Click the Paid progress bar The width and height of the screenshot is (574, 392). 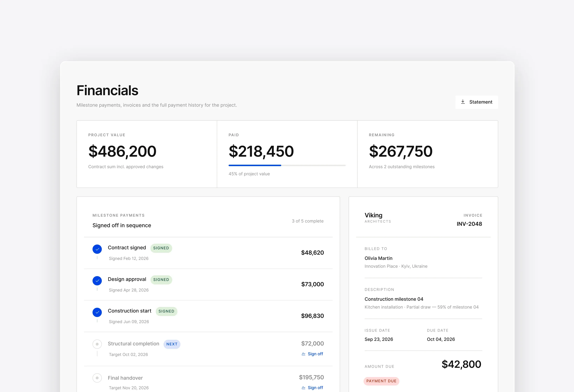coord(287,165)
